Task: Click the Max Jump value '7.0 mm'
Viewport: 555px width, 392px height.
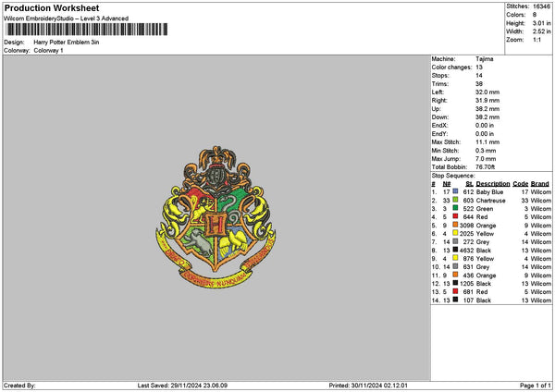Action: click(486, 159)
